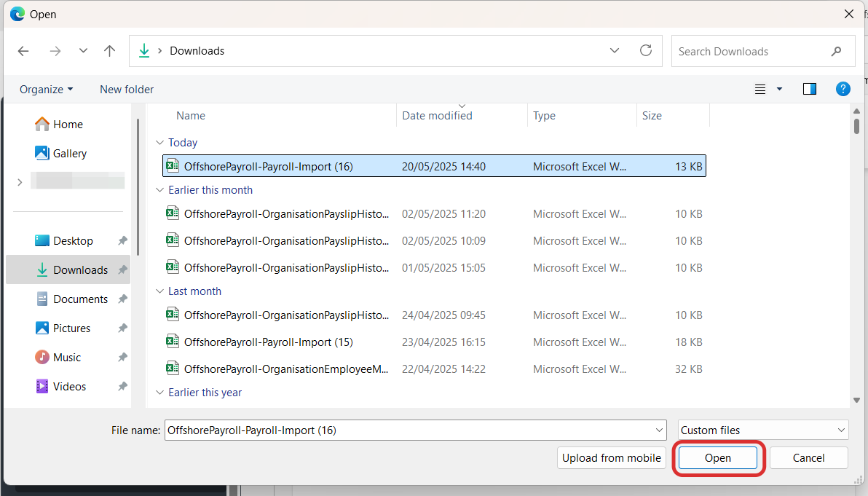Viewport: 868px width, 496px height.
Task: Select Downloads in sidebar
Action: (x=68, y=269)
